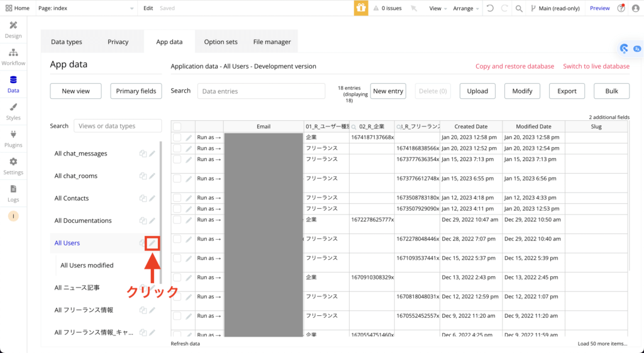
Task: Click the New view button
Action: tap(75, 91)
